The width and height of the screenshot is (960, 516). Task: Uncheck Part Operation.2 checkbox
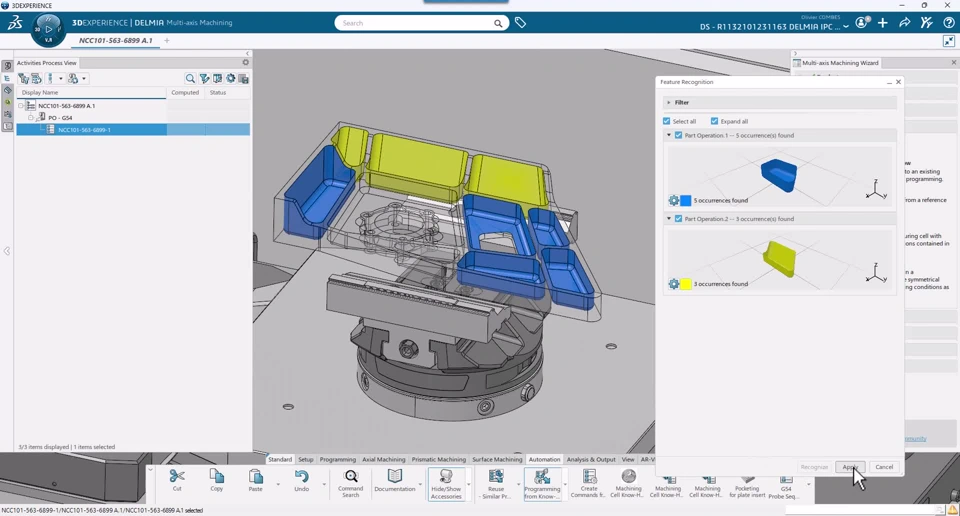[678, 219]
